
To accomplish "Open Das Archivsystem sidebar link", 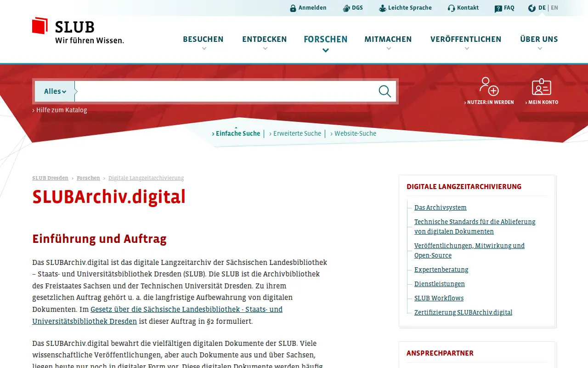I will [440, 207].
